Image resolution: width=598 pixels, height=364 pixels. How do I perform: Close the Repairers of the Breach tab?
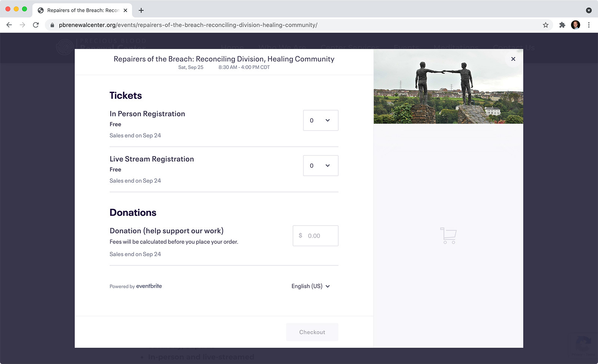[126, 10]
